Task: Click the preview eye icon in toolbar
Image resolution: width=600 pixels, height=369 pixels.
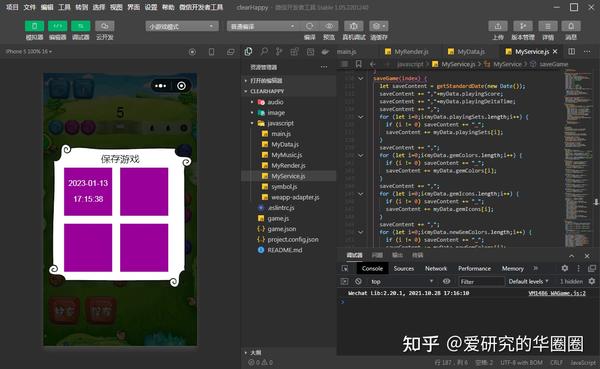Action: (329, 26)
